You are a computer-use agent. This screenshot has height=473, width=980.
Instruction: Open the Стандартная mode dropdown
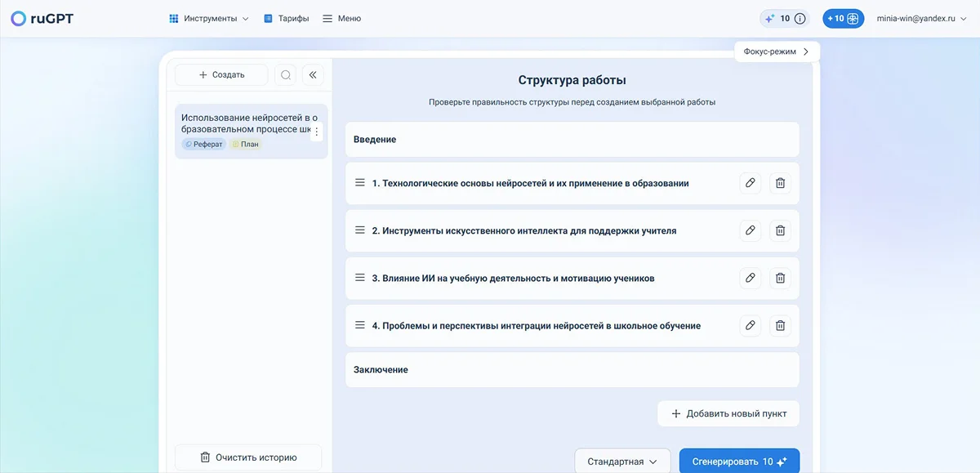coord(622,462)
